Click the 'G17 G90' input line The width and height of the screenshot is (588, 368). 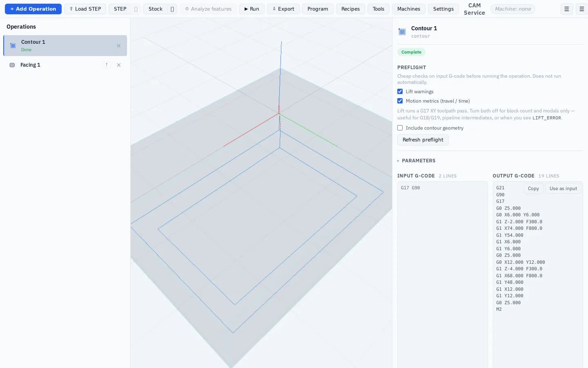coord(410,188)
